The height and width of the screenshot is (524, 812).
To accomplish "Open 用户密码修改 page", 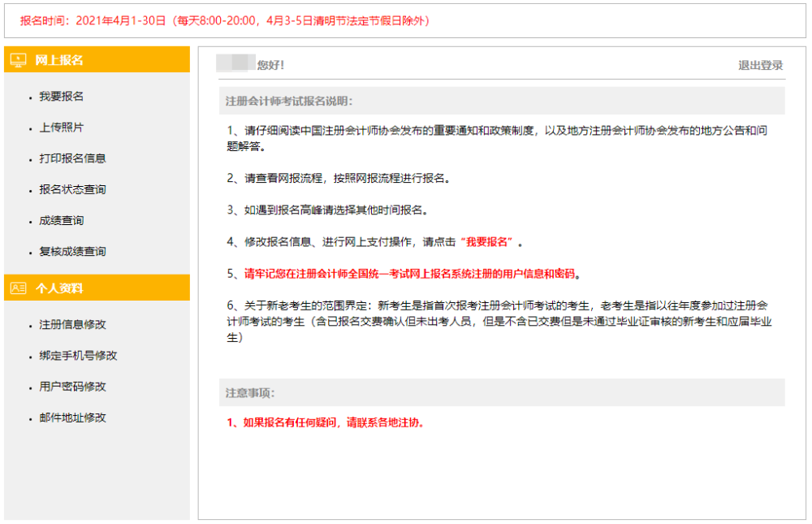I will tap(72, 387).
